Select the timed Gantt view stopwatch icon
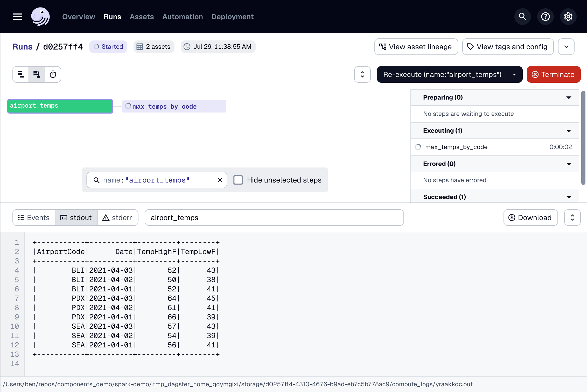 (53, 74)
